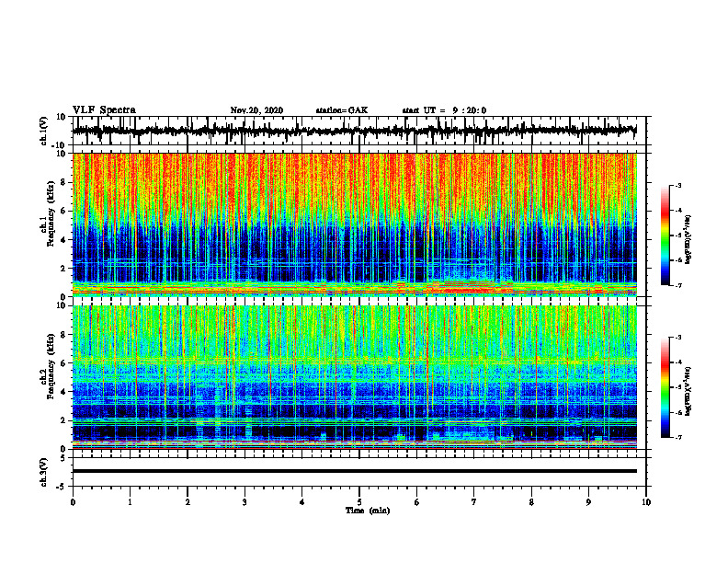
Task: Click the "6" tick on ch.2 frequency axis
Action: tap(63, 363)
